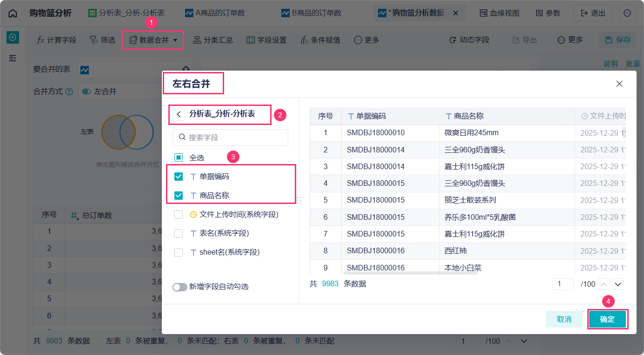Viewport: 644px width, 355px height.
Task: Open 更多 next to 导出
Action: pyautogui.click(x=570, y=40)
